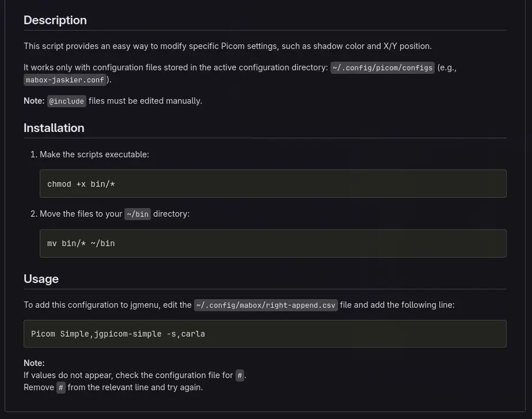Click the Installation heading
The width and height of the screenshot is (532, 419).
[54, 128]
